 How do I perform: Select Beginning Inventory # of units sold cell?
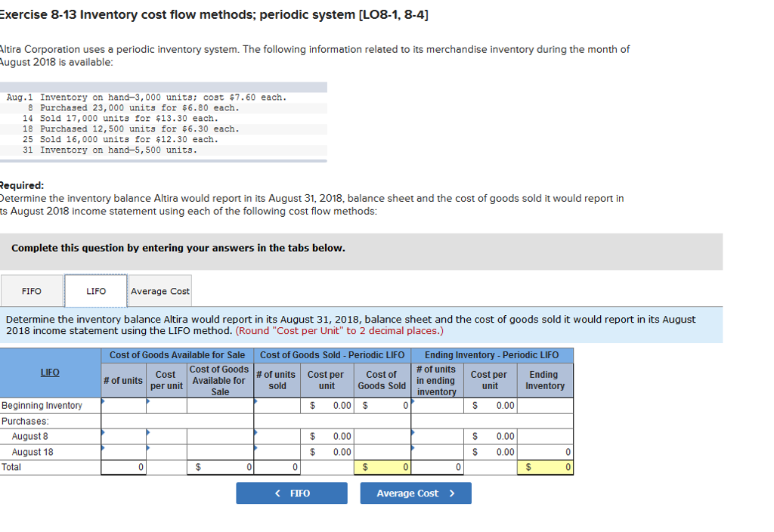click(x=277, y=406)
